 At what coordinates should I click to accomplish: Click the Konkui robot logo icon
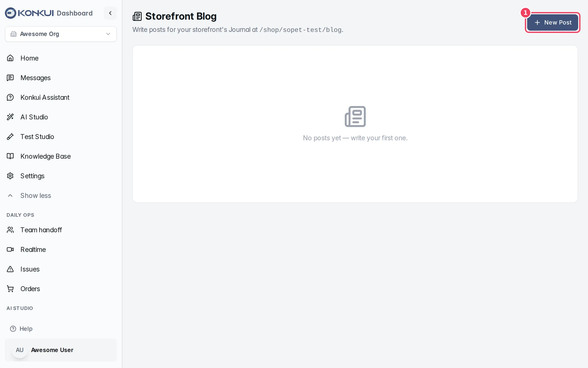click(x=11, y=13)
